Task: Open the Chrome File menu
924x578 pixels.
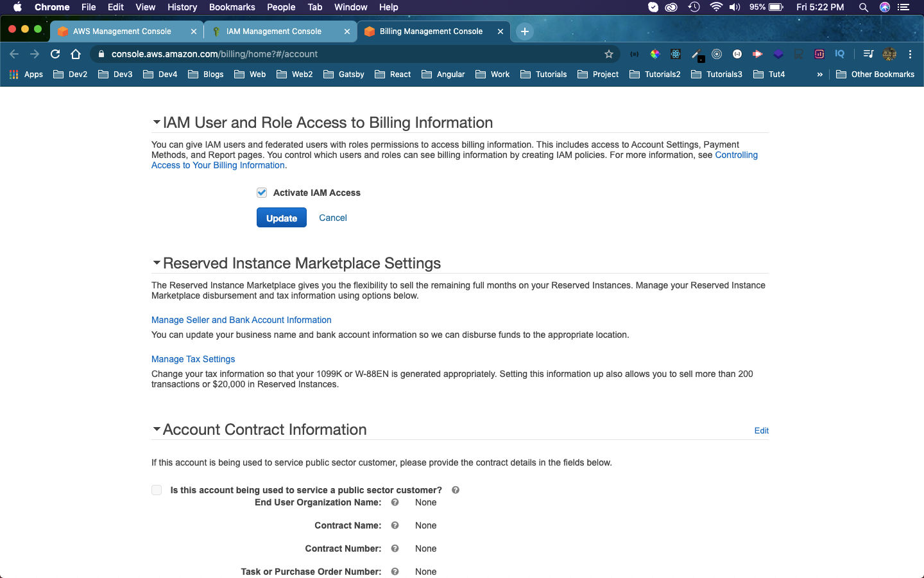Action: click(x=89, y=7)
